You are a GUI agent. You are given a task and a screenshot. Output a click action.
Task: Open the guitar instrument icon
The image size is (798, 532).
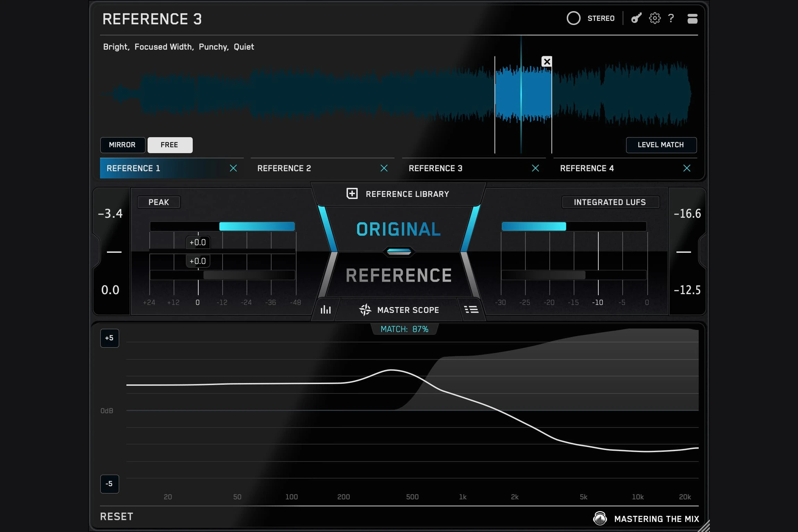click(636, 18)
